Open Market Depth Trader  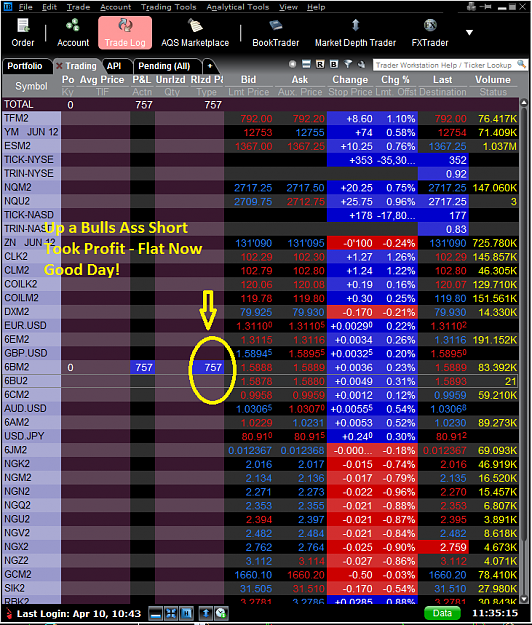[355, 33]
